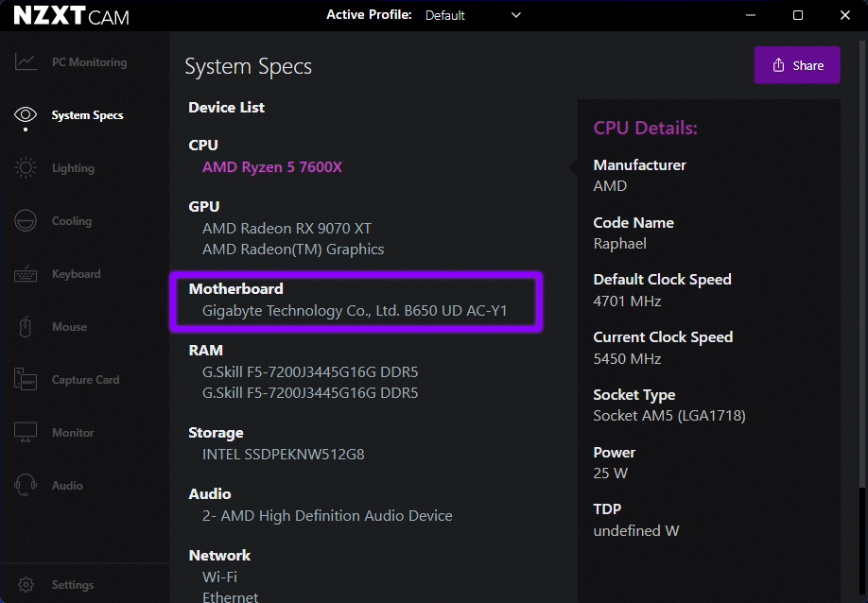868x603 pixels.
Task: Open the Audio headset icon
Action: point(26,485)
